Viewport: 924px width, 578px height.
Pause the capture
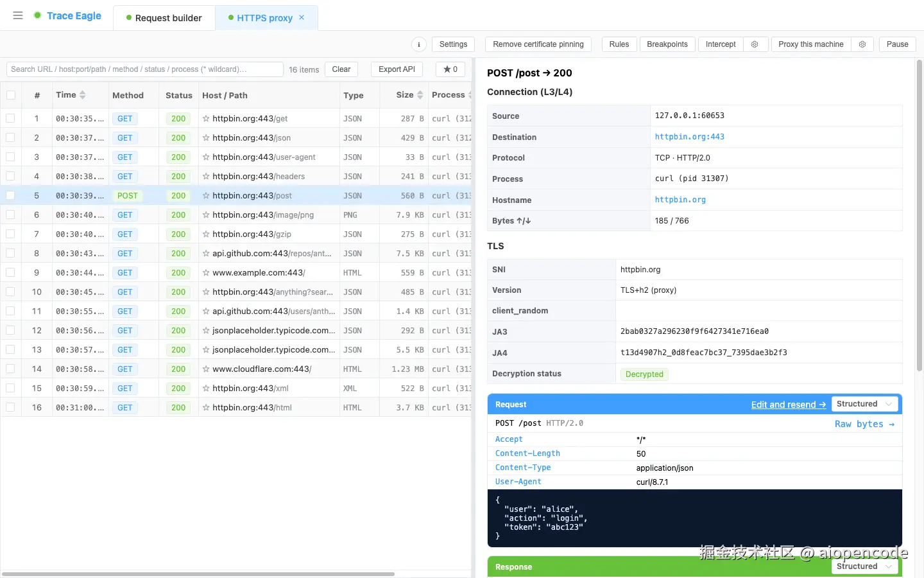tap(898, 44)
